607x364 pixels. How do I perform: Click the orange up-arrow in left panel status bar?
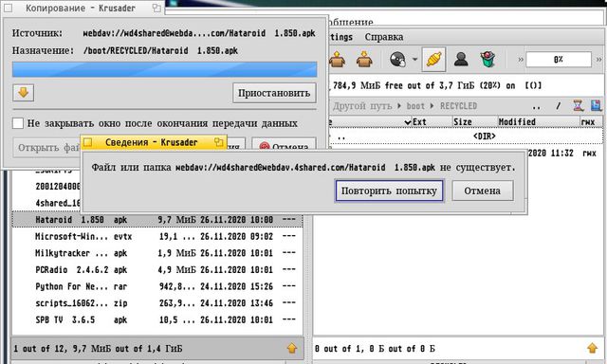point(292,348)
